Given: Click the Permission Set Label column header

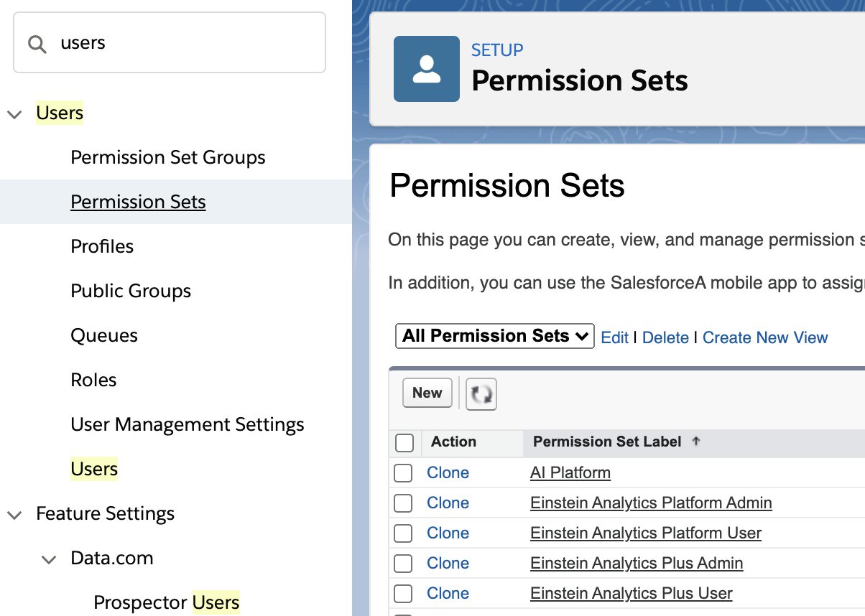Looking at the screenshot, I should click(607, 442).
